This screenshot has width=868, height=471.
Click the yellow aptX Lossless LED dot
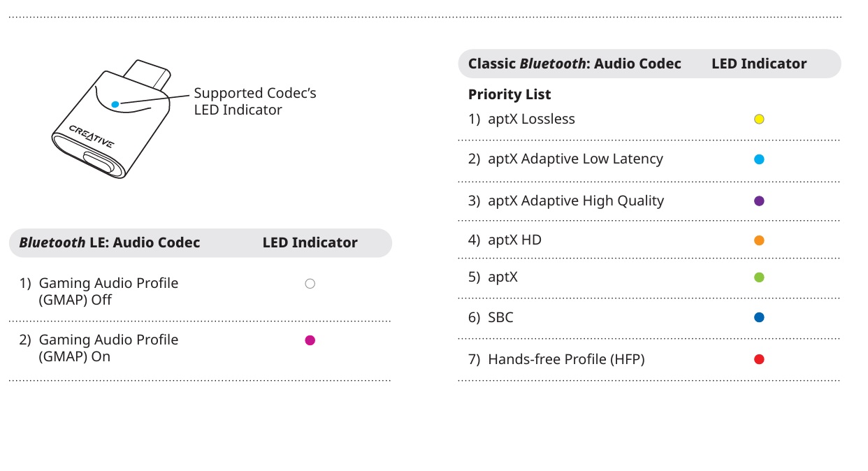tap(759, 119)
